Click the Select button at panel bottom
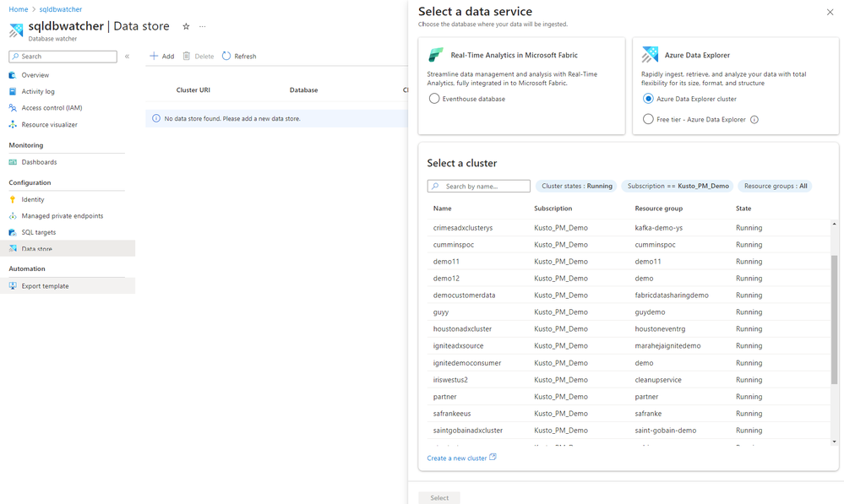 (x=439, y=497)
